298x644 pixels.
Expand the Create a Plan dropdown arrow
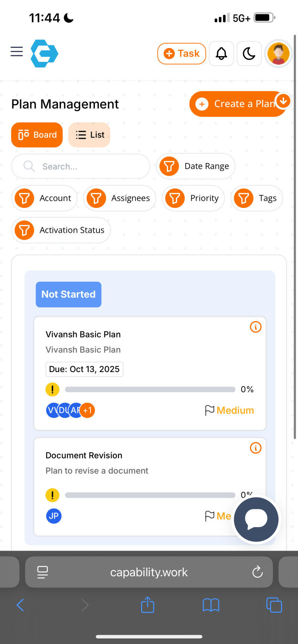[x=283, y=101]
